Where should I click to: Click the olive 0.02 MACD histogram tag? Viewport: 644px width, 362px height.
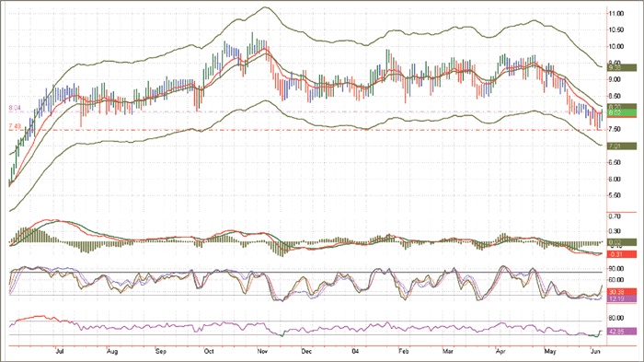[x=622, y=242]
